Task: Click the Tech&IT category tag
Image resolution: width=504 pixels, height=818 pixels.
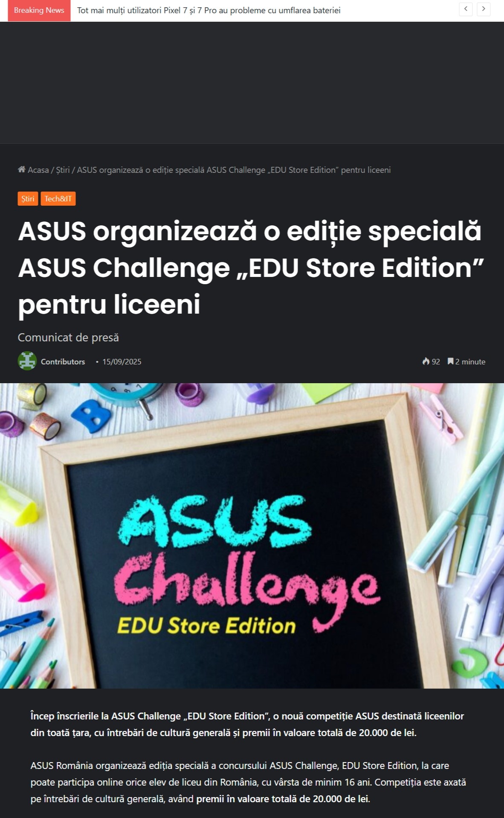Action: tap(58, 198)
